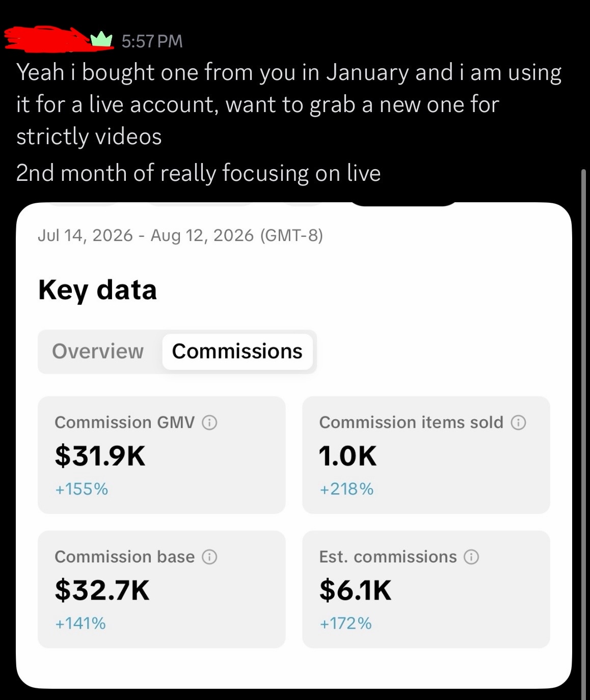Select the Commissions tab
The width and height of the screenshot is (590, 700).
click(237, 352)
